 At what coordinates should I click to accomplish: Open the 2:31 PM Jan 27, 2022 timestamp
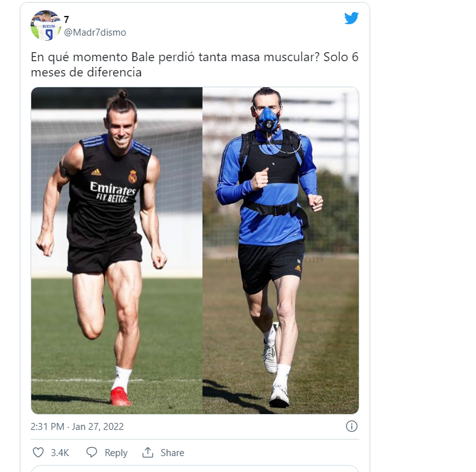point(77,427)
